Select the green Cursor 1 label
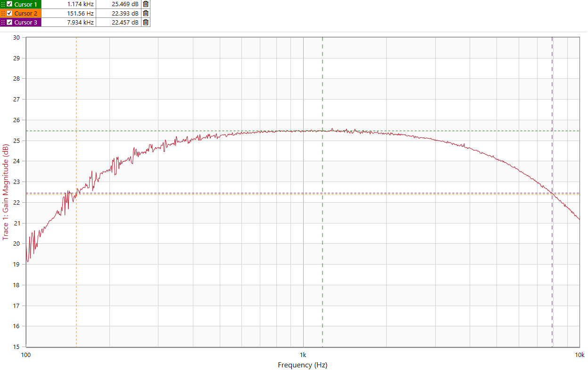 click(x=25, y=4)
